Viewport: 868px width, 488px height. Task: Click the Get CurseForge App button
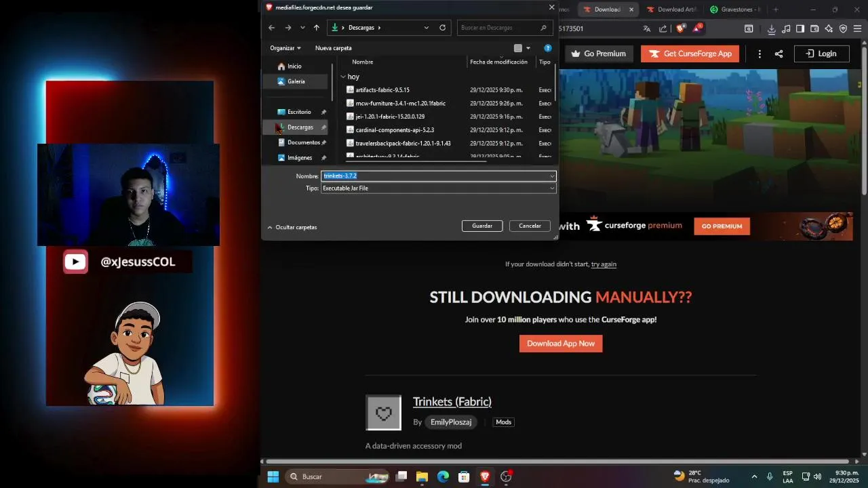pos(690,54)
